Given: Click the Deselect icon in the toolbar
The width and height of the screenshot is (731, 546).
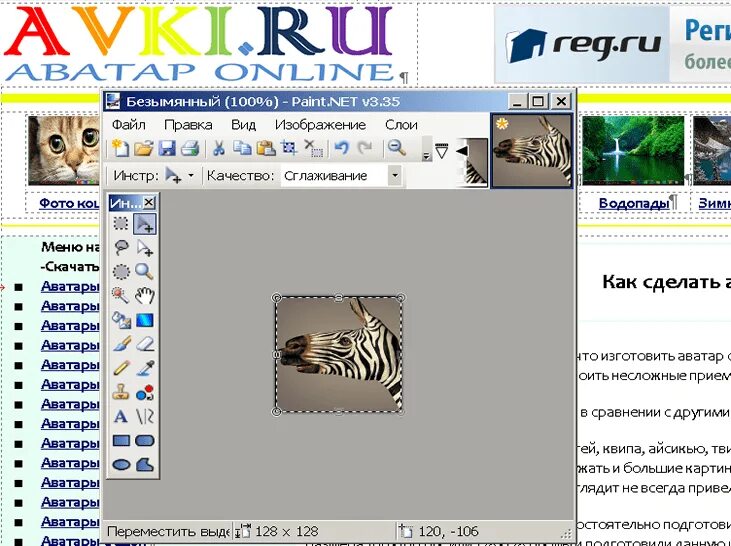Looking at the screenshot, I should 314,149.
